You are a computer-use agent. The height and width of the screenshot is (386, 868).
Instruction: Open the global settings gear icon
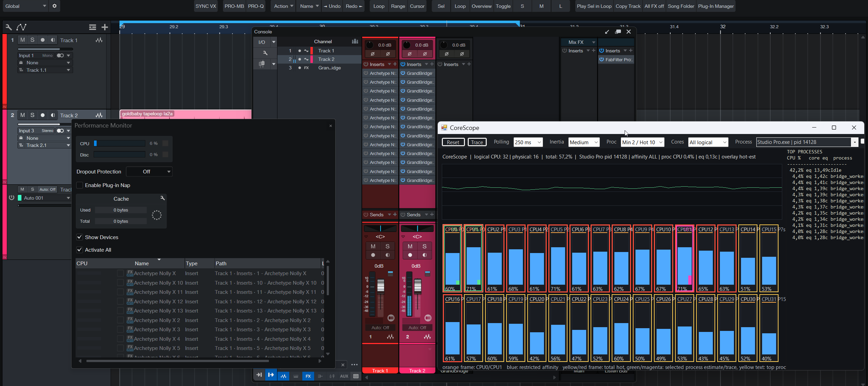tap(54, 6)
